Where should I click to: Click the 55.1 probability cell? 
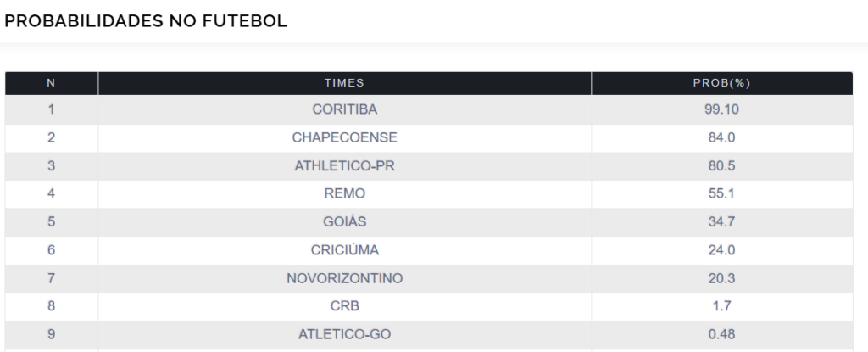(x=721, y=193)
